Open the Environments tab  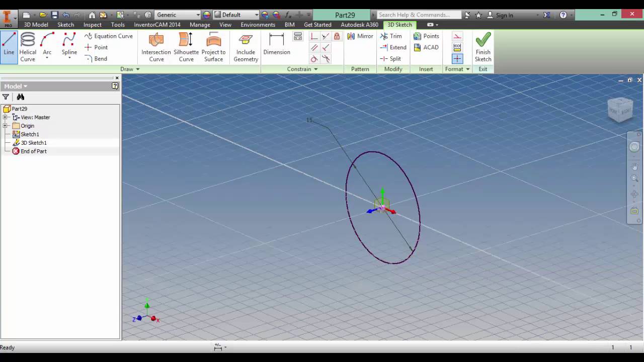pyautogui.click(x=258, y=25)
